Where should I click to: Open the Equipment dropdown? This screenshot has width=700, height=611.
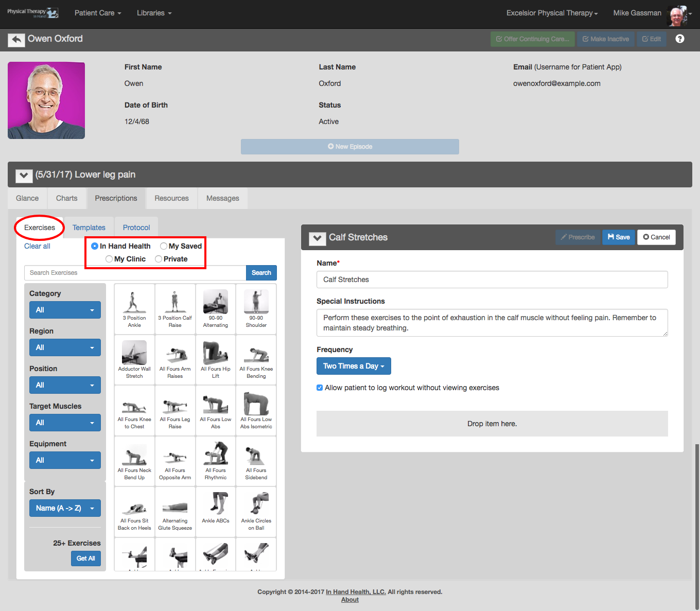tap(65, 460)
